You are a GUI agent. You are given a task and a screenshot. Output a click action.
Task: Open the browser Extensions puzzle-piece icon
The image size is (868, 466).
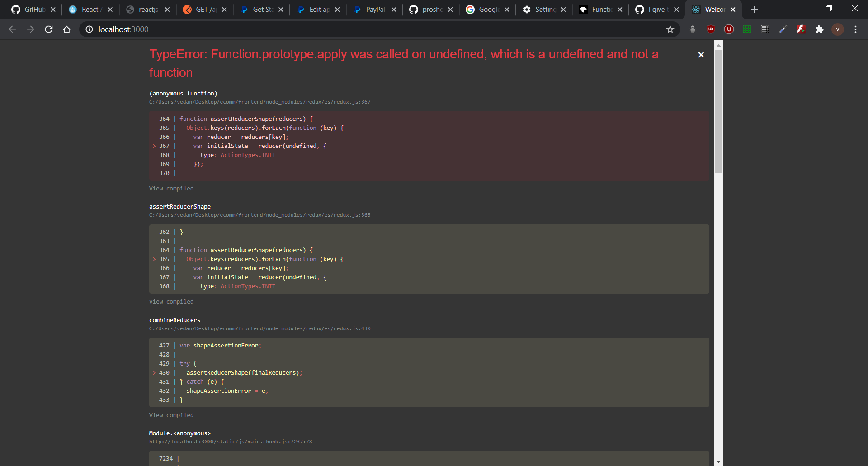[x=819, y=29]
